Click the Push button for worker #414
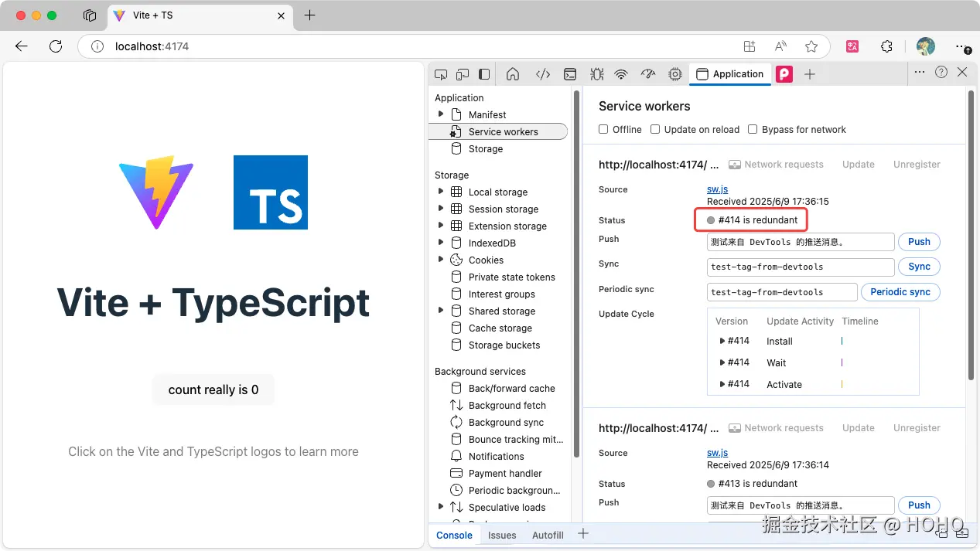 click(x=919, y=242)
